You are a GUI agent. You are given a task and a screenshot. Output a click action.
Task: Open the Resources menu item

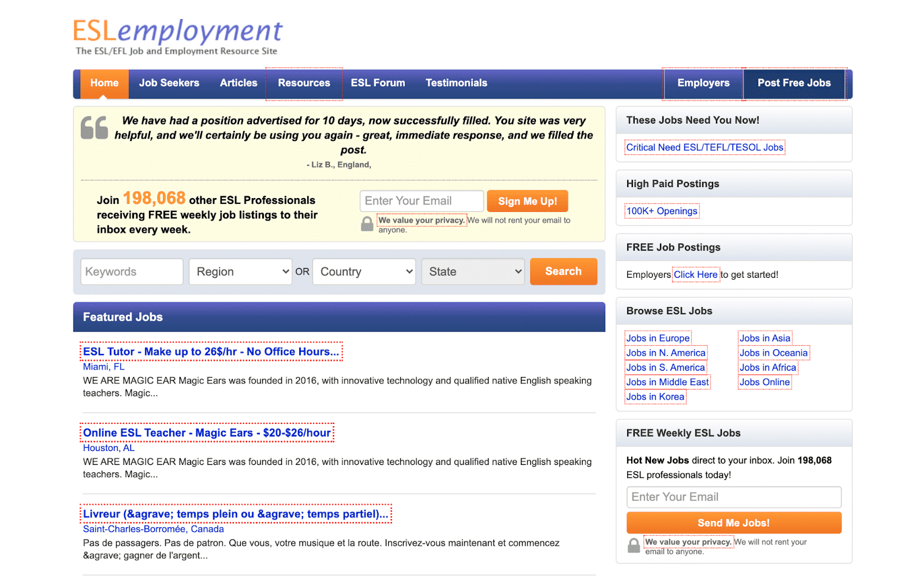point(304,83)
